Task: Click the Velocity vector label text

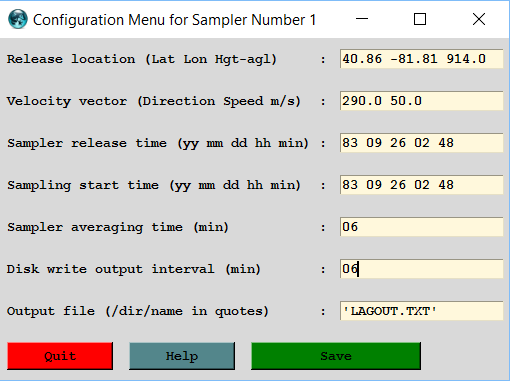Action: 154,101
